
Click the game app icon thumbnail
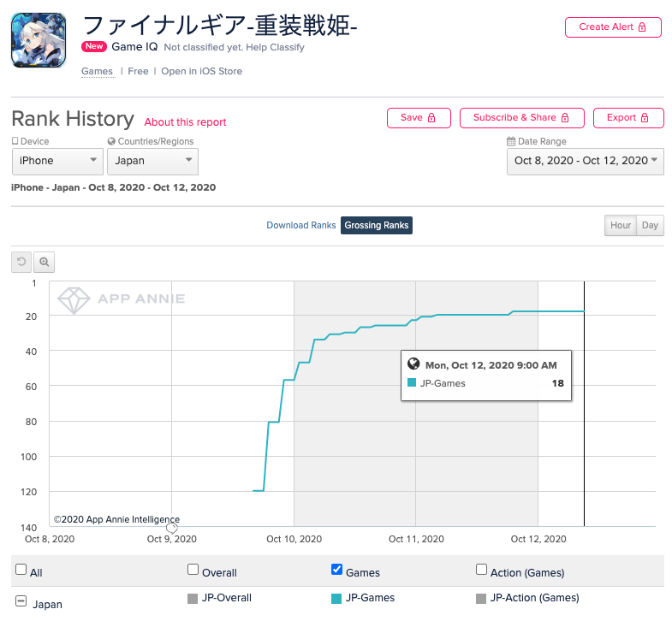pyautogui.click(x=39, y=40)
